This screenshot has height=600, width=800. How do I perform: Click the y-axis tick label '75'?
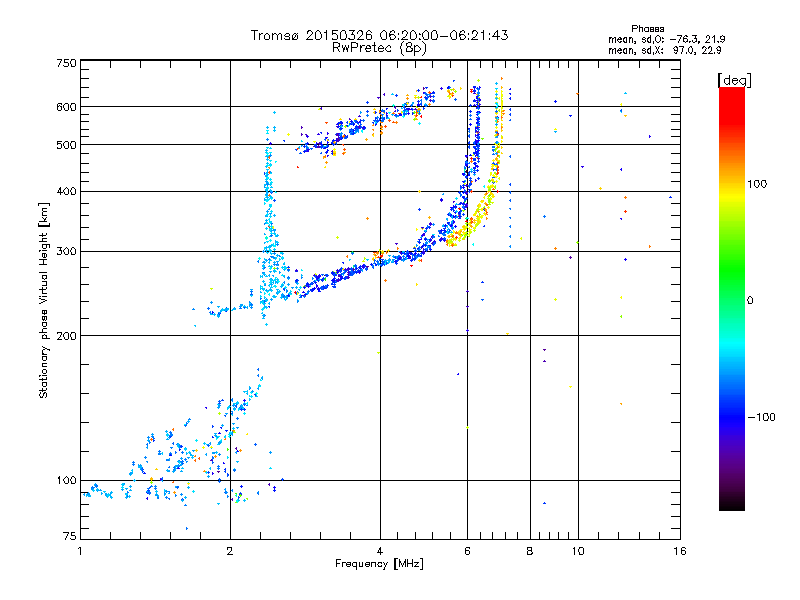tap(70, 536)
